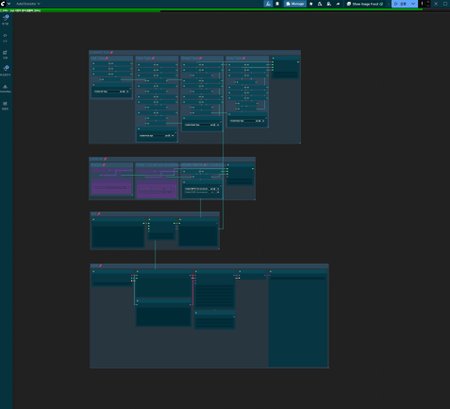Viewport: 450px width, 409px height.
Task: Open the Manager panel from the top bar
Action: click(295, 4)
